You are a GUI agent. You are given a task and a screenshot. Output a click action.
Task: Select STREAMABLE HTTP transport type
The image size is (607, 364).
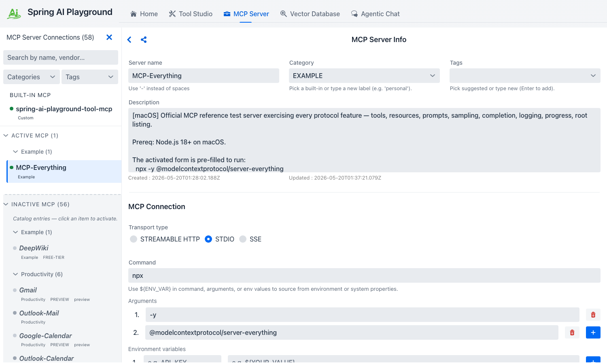pyautogui.click(x=134, y=239)
